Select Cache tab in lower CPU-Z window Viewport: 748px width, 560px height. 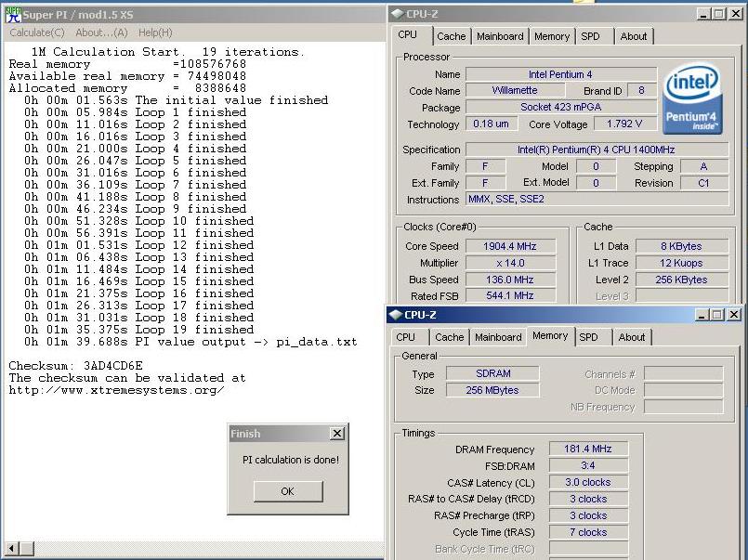pyautogui.click(x=450, y=337)
